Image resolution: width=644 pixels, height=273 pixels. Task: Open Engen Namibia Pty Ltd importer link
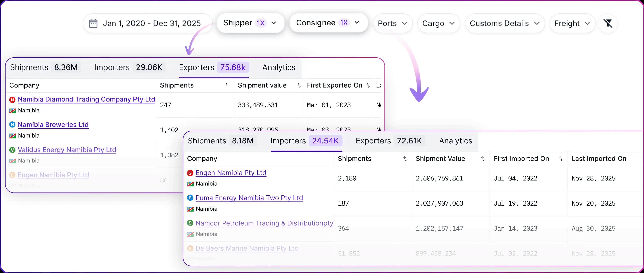click(231, 173)
